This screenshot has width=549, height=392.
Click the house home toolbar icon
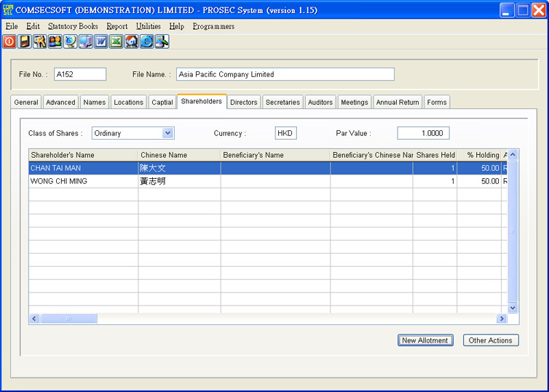[x=132, y=42]
